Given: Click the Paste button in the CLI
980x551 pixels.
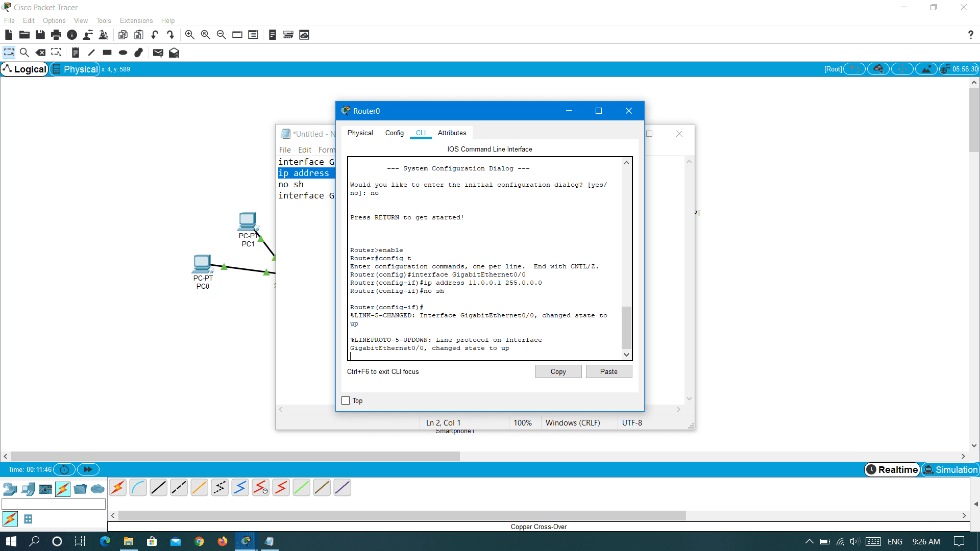Looking at the screenshot, I should pos(609,371).
